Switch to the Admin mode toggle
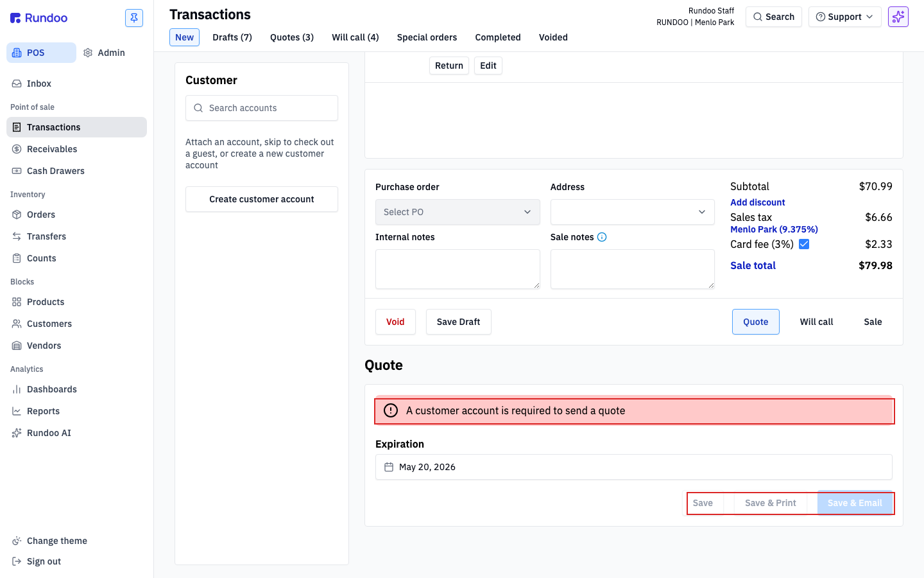Screen dimensions: 924x578 coord(105,53)
